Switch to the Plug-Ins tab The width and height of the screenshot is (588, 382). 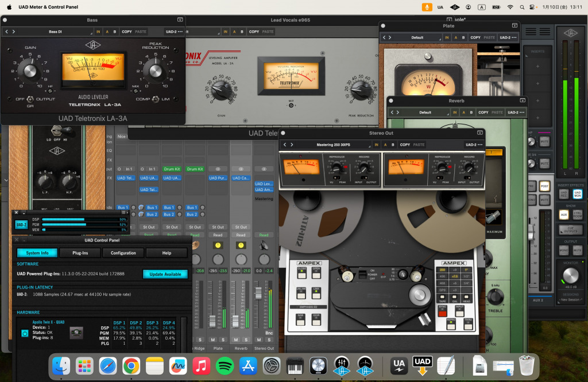pyautogui.click(x=80, y=253)
